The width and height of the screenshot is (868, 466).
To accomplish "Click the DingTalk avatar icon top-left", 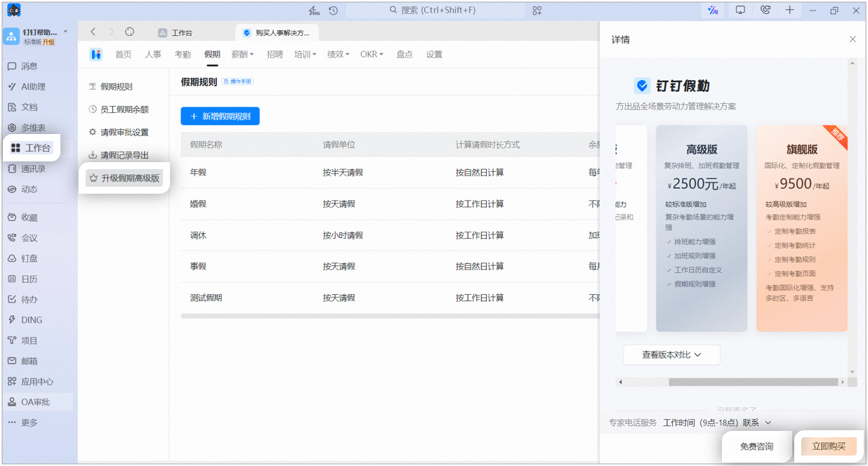I will coord(14,10).
